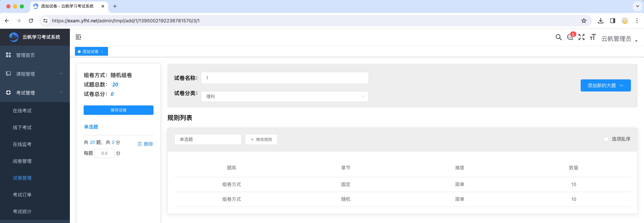The height and width of the screenshot is (223, 644).
Task: Open 单选题 rule type select box
Action: pyautogui.click(x=208, y=139)
